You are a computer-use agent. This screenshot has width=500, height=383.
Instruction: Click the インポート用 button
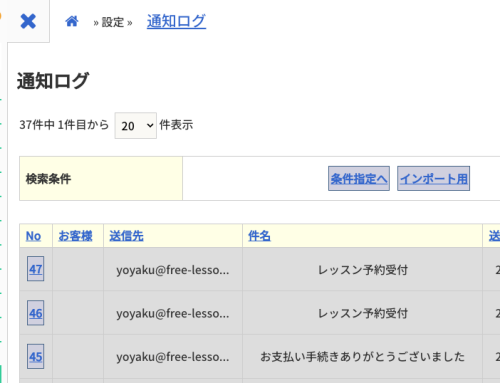[433, 179]
